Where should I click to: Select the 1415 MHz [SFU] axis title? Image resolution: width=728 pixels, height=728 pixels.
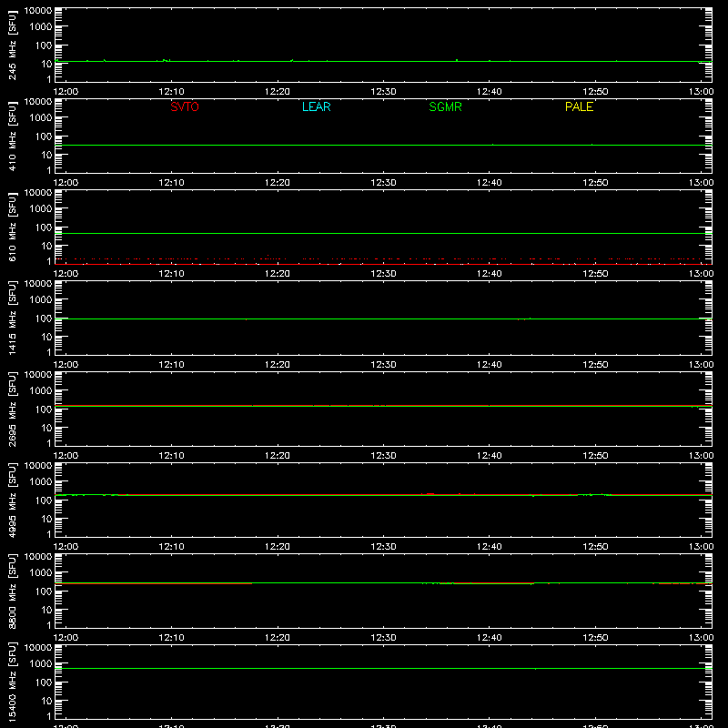(12, 318)
